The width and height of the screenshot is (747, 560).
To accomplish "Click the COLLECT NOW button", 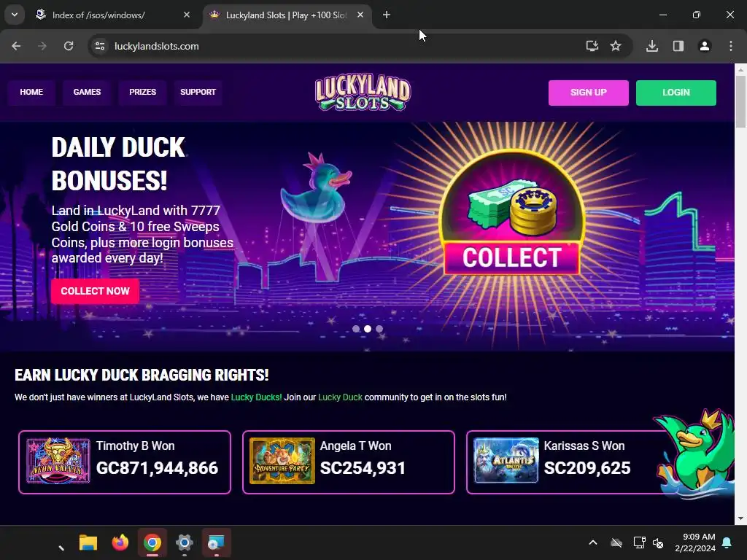I will tap(96, 291).
